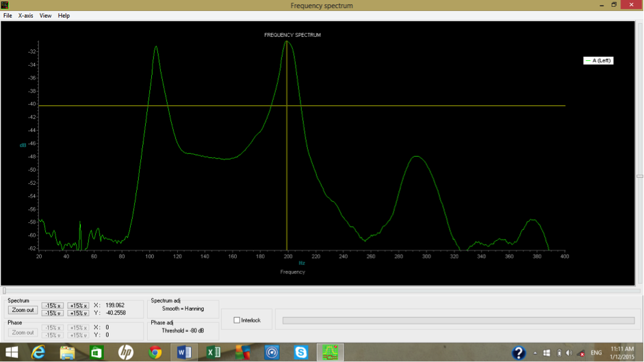Open Microsoft Excel from taskbar
Image resolution: width=644 pixels, height=362 pixels.
point(213,352)
